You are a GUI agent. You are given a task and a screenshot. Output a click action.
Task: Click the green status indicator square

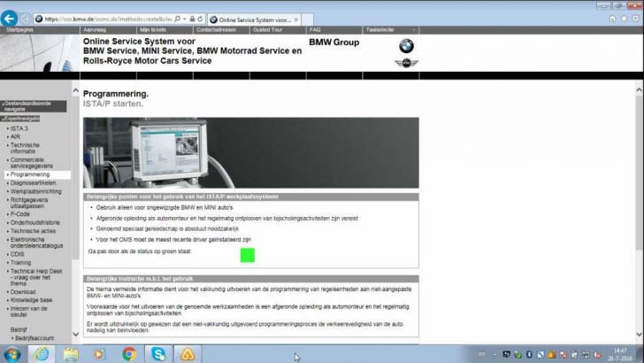(x=247, y=255)
